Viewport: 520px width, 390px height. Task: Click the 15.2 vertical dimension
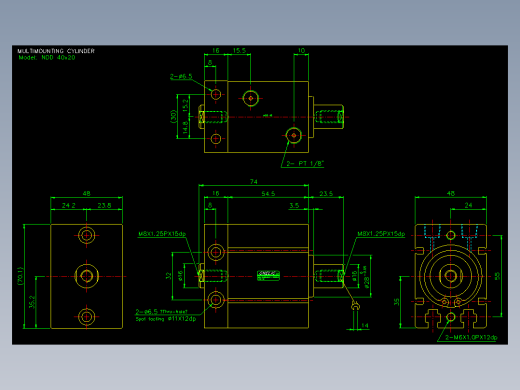pos(185,106)
